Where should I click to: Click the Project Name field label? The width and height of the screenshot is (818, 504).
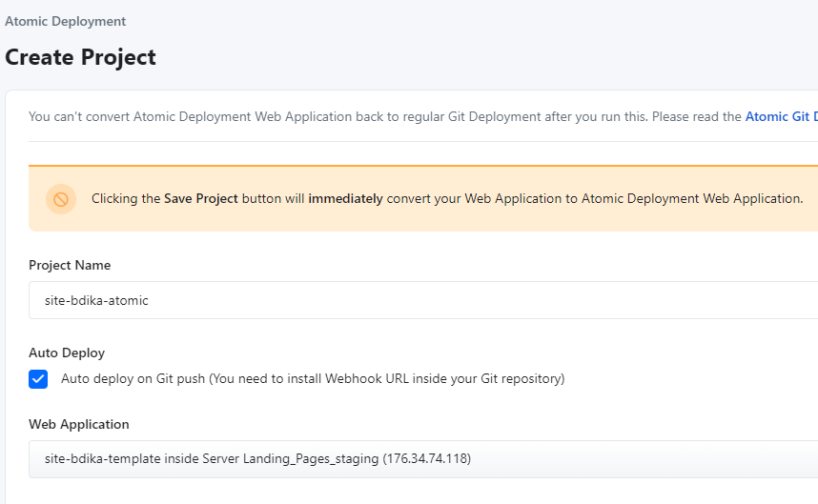(x=70, y=265)
